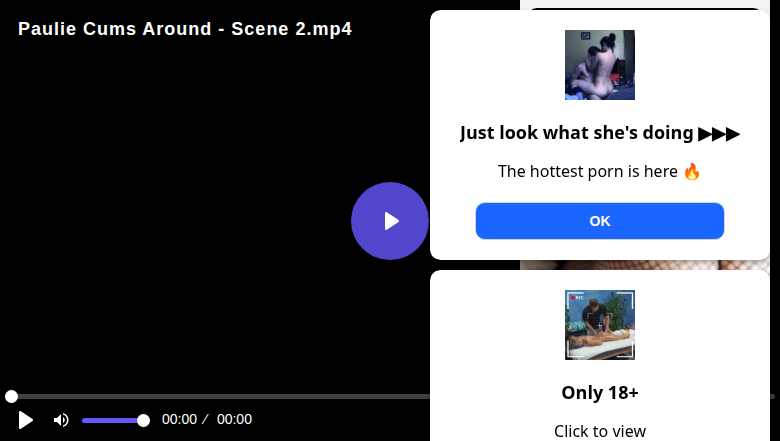Mute audio with the speaker icon
The image size is (780, 441).
coord(61,420)
